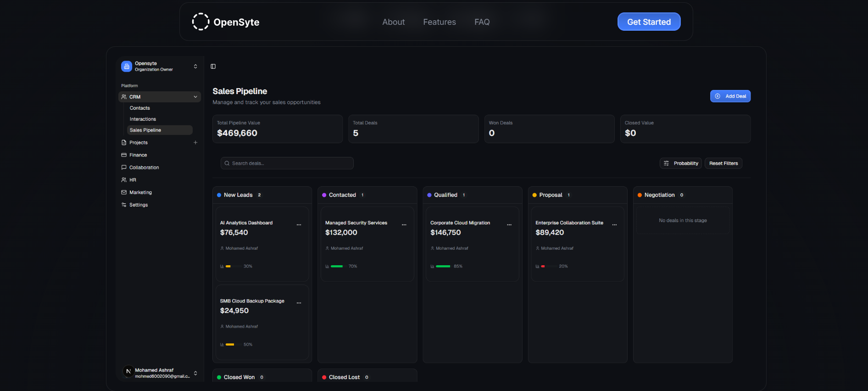Click the Contacted column header

pyautogui.click(x=367, y=195)
